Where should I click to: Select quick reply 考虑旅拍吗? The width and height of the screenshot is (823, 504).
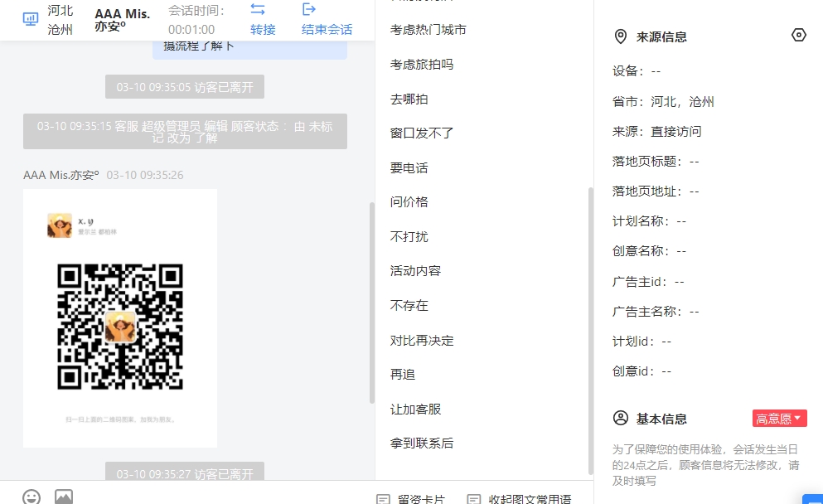pos(422,65)
